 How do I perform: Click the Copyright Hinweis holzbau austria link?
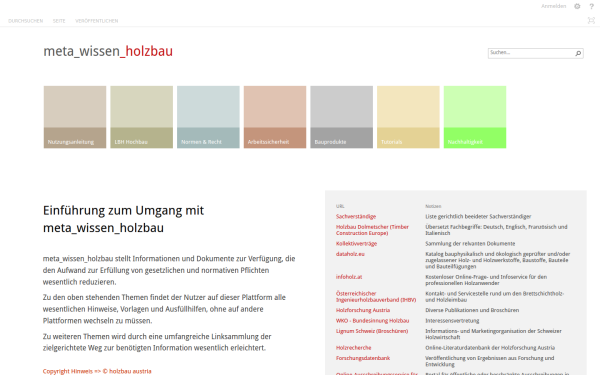pos(97,371)
